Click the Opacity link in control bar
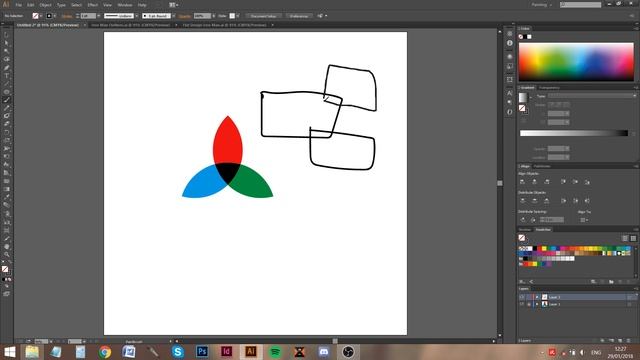 (184, 16)
